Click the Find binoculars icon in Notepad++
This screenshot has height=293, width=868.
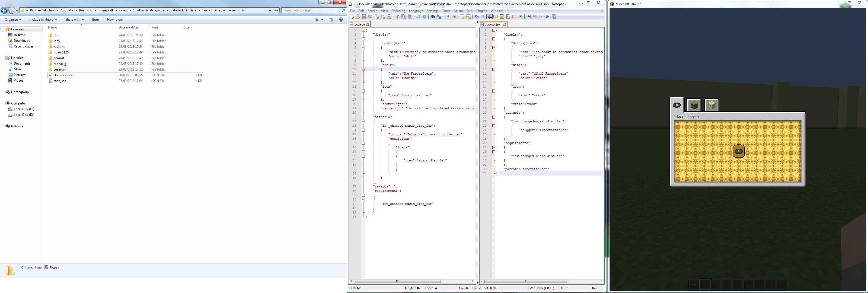433,17
